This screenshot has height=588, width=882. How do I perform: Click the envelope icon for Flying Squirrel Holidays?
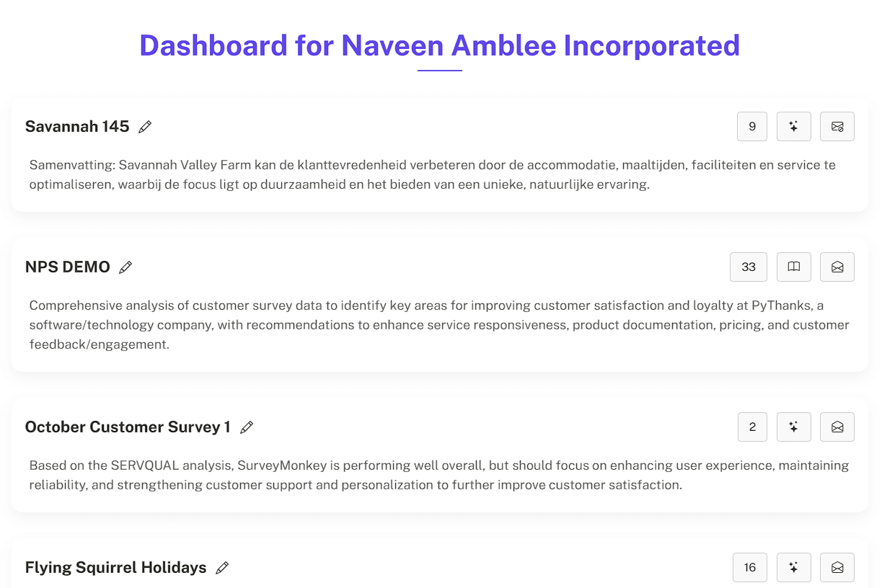point(837,568)
